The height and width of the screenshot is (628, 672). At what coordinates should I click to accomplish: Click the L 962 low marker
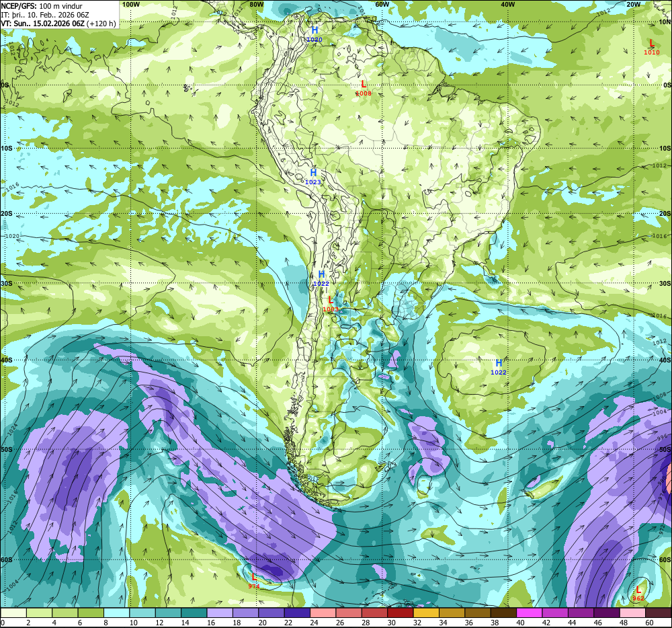click(x=638, y=593)
